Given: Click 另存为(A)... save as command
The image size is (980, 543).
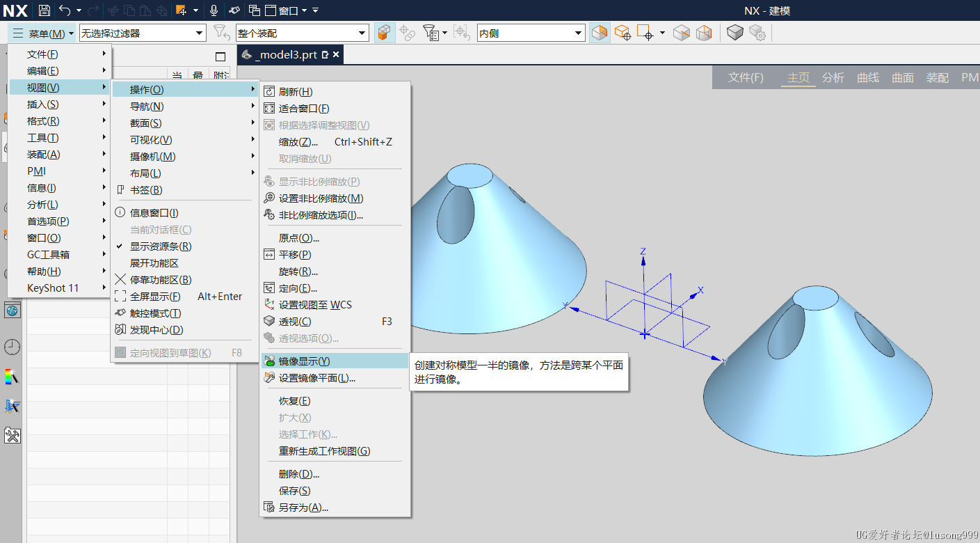Looking at the screenshot, I should click(335, 507).
